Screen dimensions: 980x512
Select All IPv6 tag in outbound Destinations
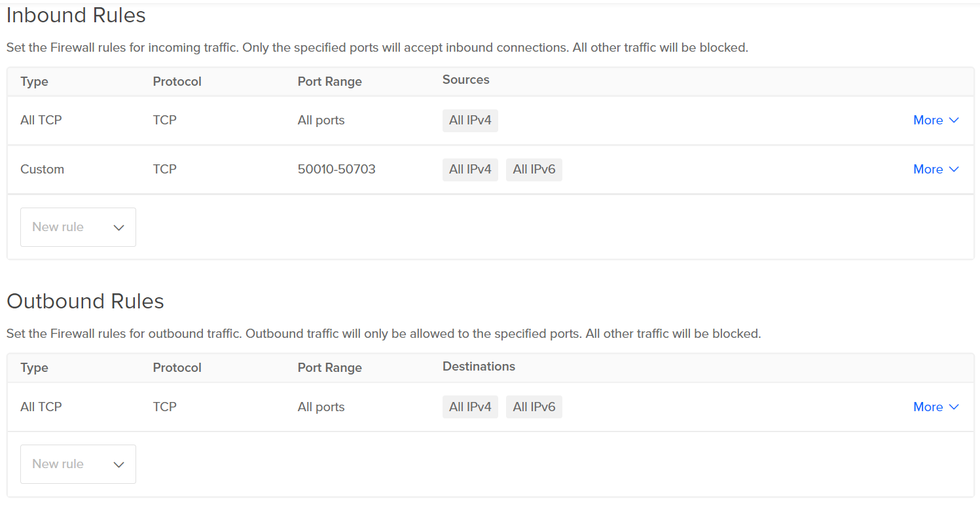click(x=534, y=407)
